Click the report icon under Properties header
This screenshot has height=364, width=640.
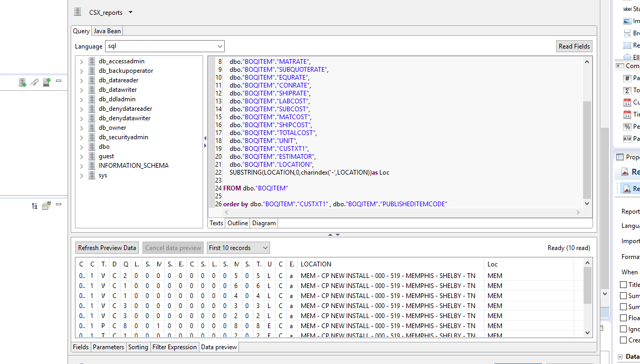(x=625, y=172)
